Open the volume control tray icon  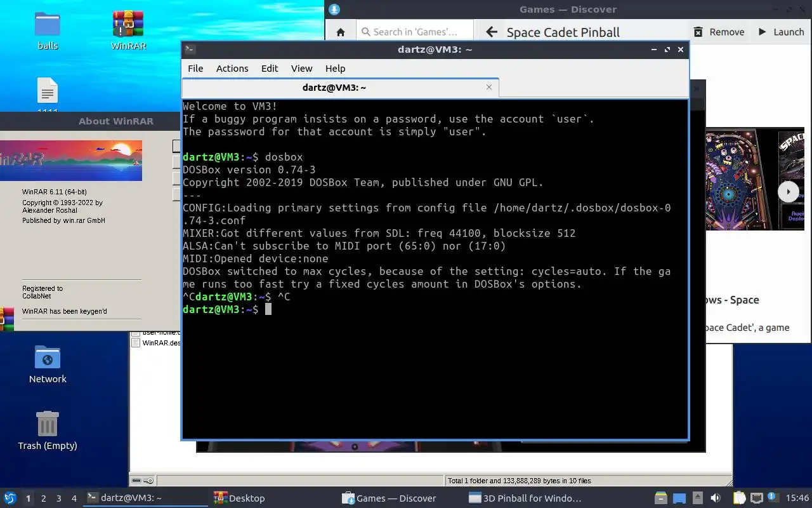[x=715, y=498]
